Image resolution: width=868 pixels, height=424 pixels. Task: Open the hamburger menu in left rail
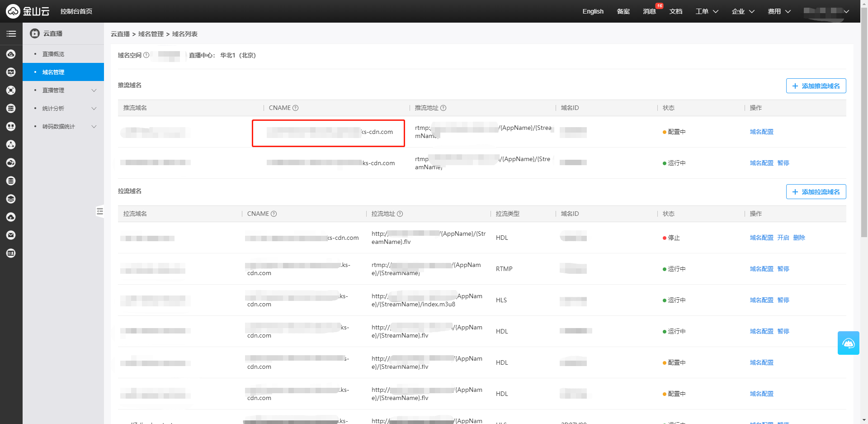click(x=11, y=34)
